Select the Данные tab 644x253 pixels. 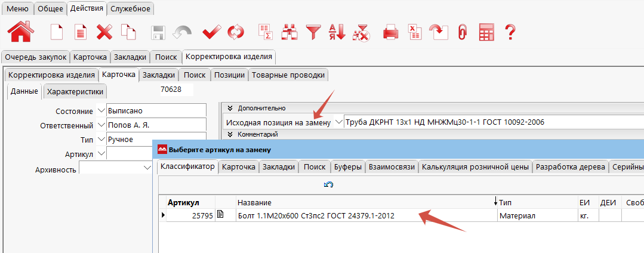tap(24, 91)
